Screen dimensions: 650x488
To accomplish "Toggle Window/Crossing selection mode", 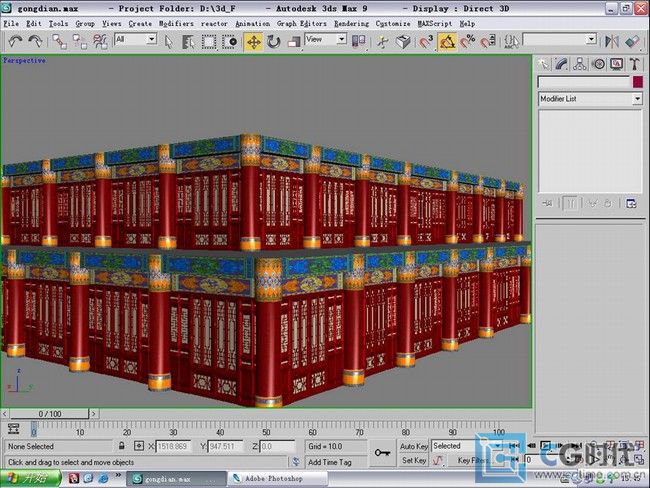I will tap(229, 41).
